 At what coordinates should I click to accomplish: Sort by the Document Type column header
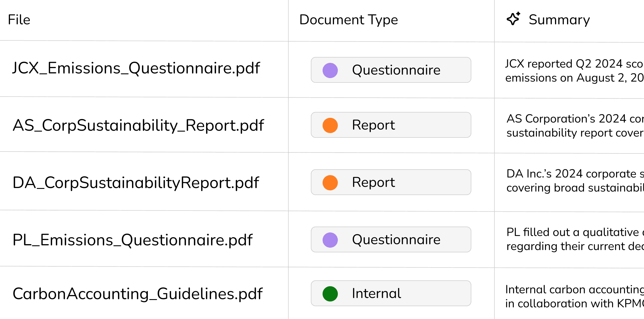pyautogui.click(x=349, y=20)
